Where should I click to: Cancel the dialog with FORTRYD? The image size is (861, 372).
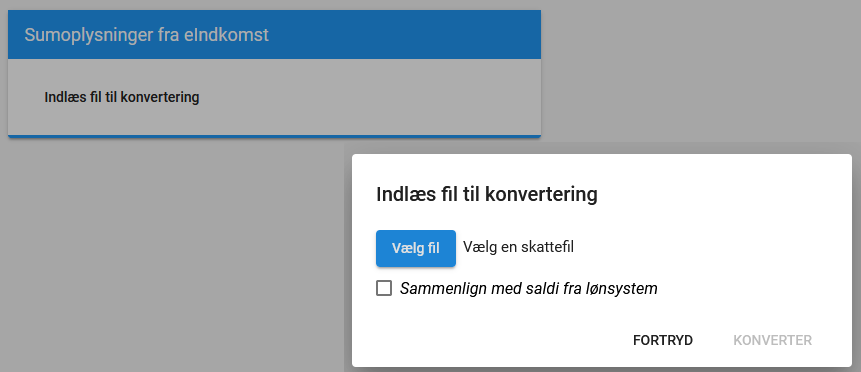tap(663, 340)
